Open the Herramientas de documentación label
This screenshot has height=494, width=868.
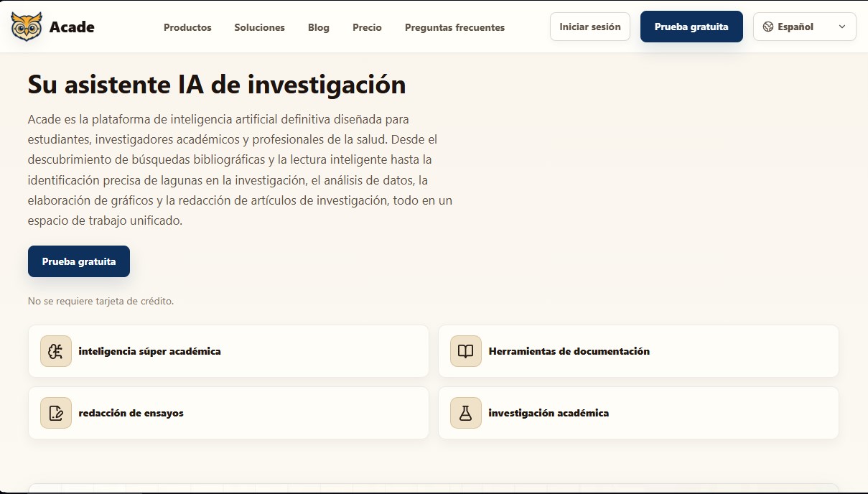point(569,351)
